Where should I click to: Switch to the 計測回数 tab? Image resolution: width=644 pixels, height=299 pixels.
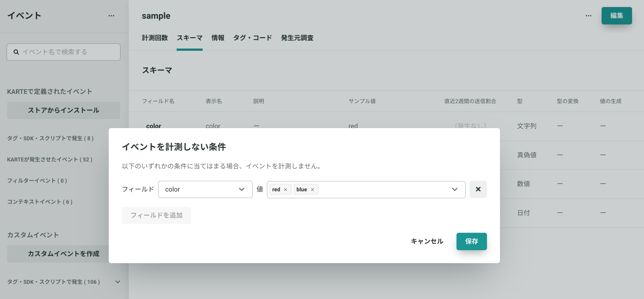point(155,38)
